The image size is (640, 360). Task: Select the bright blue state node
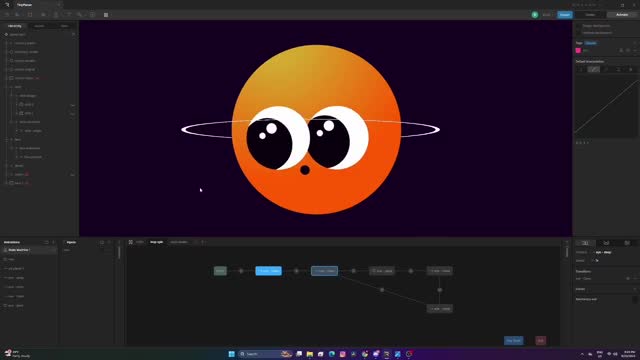(268, 271)
